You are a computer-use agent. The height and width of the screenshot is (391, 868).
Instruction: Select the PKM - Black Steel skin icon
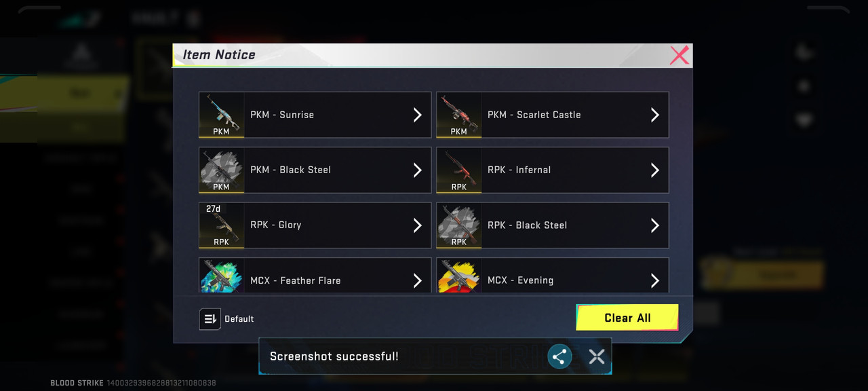(222, 170)
